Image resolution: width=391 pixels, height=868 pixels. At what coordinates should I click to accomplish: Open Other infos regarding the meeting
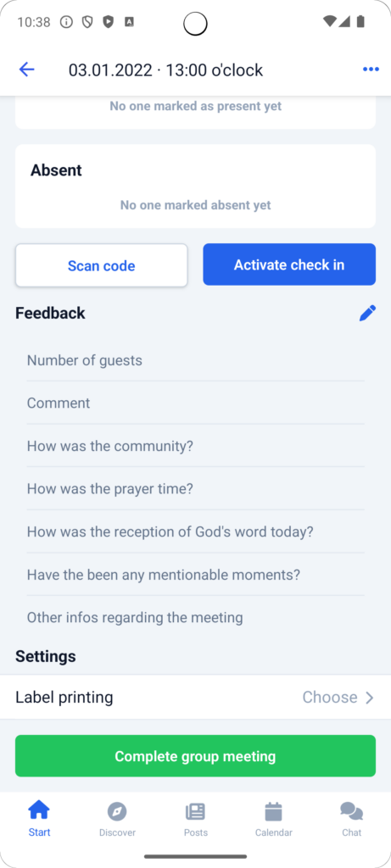195,617
